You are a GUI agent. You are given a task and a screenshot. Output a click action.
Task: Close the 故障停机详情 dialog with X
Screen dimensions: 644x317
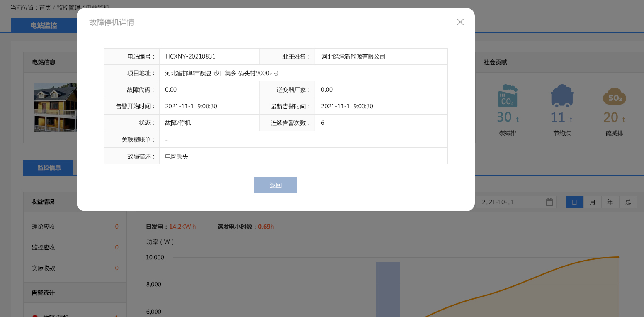[460, 22]
